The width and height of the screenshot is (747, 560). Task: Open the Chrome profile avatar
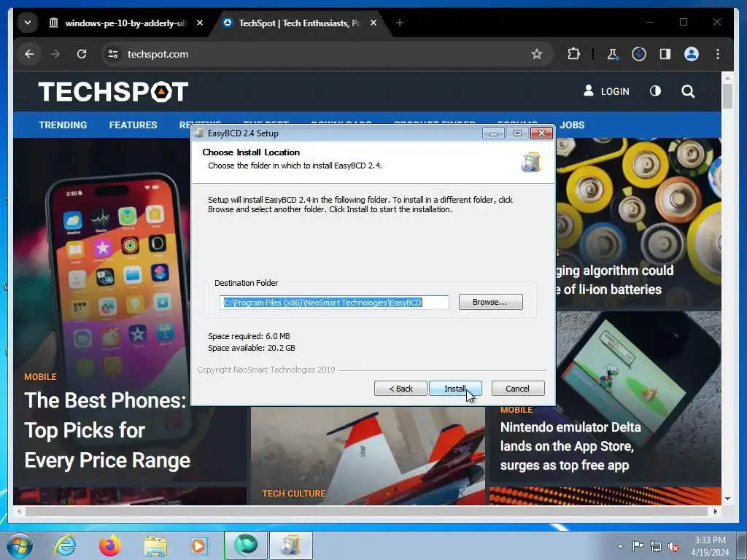692,54
